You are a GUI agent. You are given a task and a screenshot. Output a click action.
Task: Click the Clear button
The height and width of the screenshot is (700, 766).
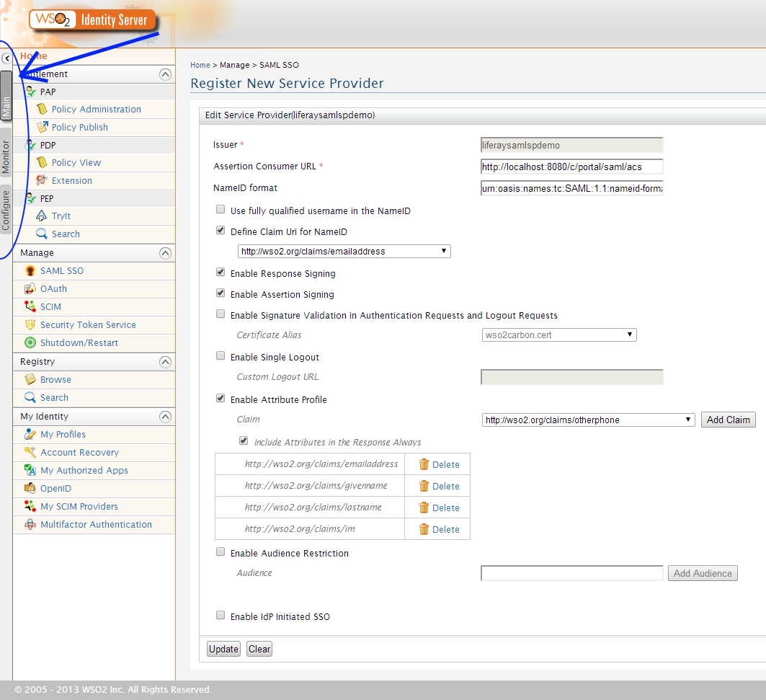coord(259,649)
